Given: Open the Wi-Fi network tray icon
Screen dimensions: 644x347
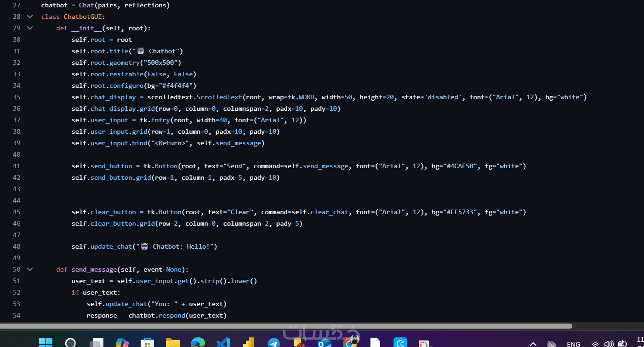Looking at the screenshot, I should (x=595, y=344).
